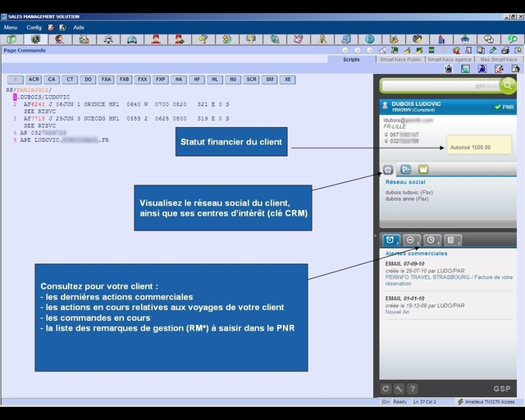Screen dimensions: 525x420
Task: Toggle the PNR checkmark badge
Action: pyautogui.click(x=504, y=107)
